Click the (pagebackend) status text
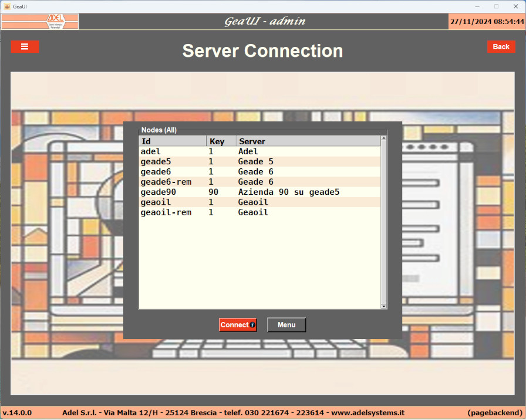Viewport: 526px width, 420px height. click(495, 412)
